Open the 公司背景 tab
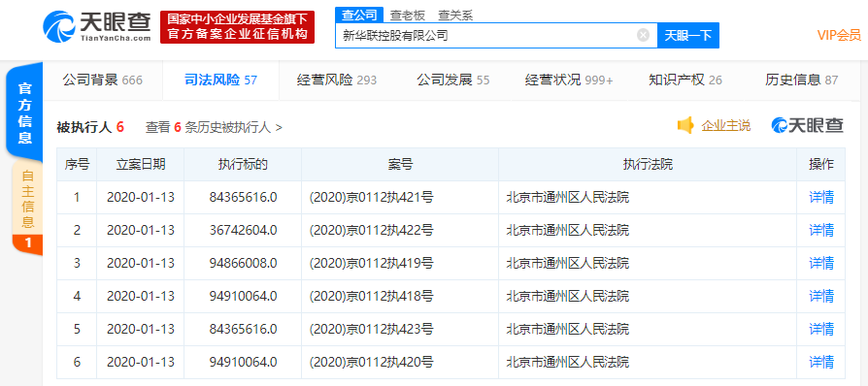Screen dimensions: 868x386 pyautogui.click(x=102, y=80)
